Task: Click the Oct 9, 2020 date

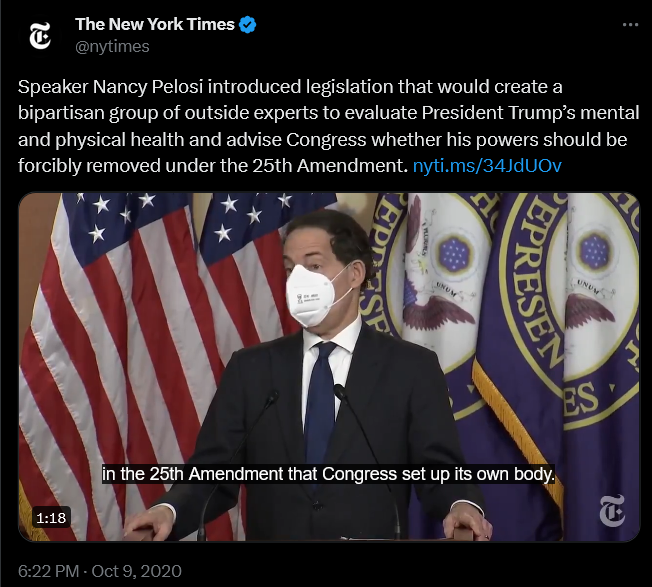Action: (136, 571)
